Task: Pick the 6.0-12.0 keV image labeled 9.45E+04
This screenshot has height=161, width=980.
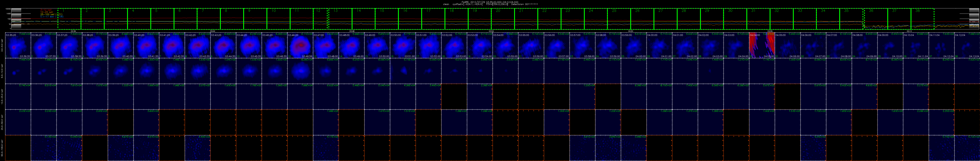Action: [x=95, y=71]
